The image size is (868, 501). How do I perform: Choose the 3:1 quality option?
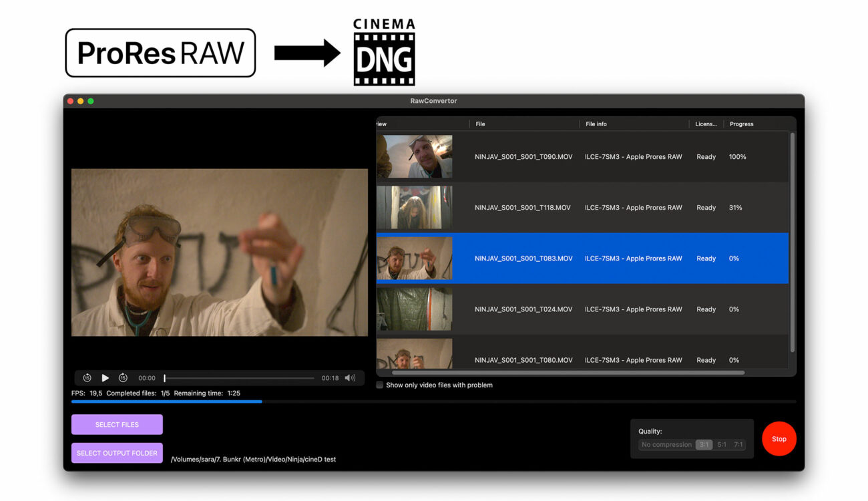pyautogui.click(x=704, y=445)
